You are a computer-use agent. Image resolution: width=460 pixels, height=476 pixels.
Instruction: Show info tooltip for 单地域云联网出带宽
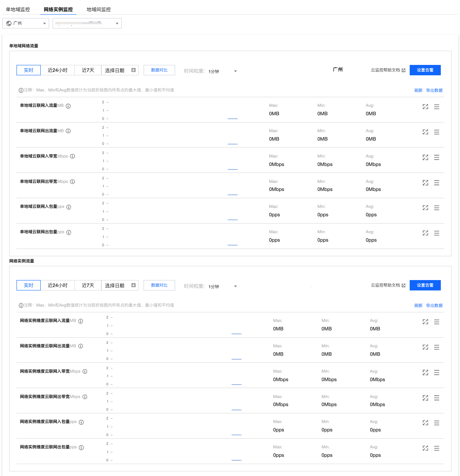(73, 182)
